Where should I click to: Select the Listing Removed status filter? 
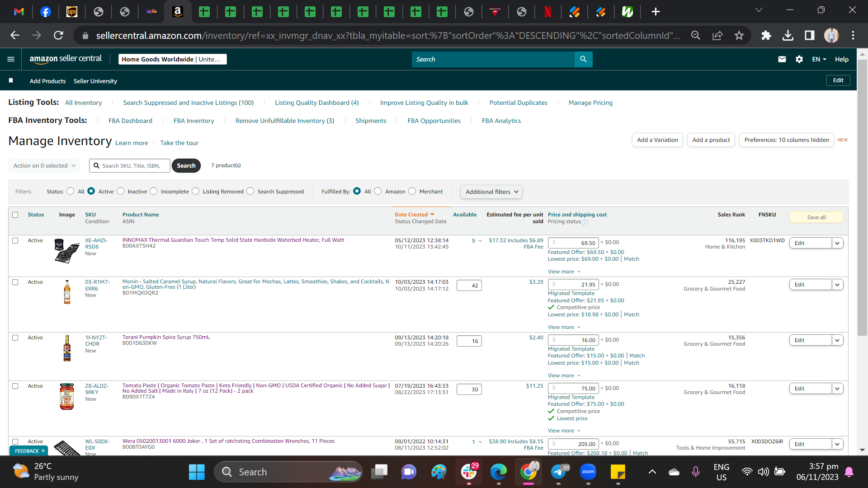(196, 191)
